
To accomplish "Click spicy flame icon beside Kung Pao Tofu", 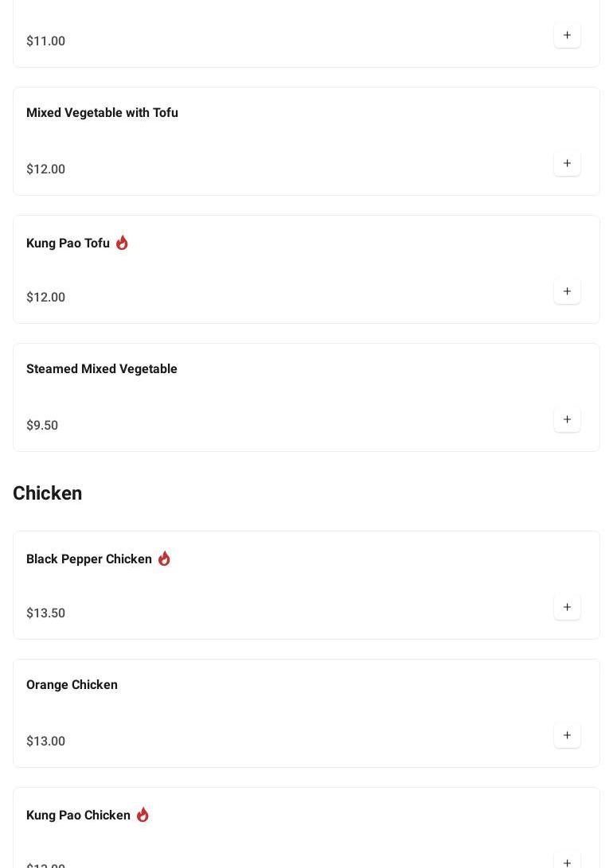I will pos(122,243).
